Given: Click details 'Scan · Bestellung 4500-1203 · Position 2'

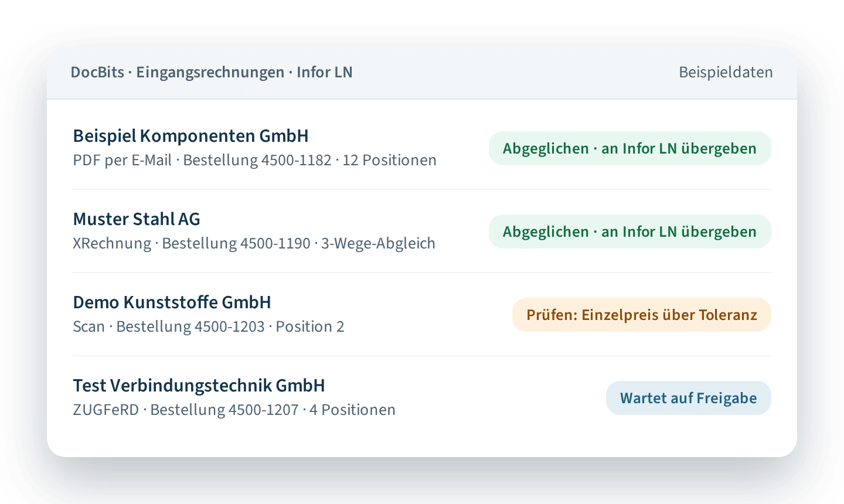Looking at the screenshot, I should pos(208,326).
